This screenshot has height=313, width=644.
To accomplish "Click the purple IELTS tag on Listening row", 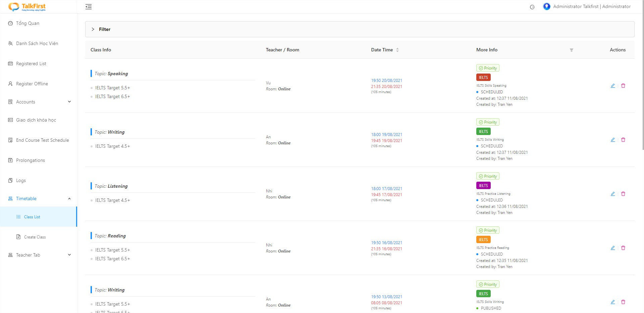I will pos(483,186).
